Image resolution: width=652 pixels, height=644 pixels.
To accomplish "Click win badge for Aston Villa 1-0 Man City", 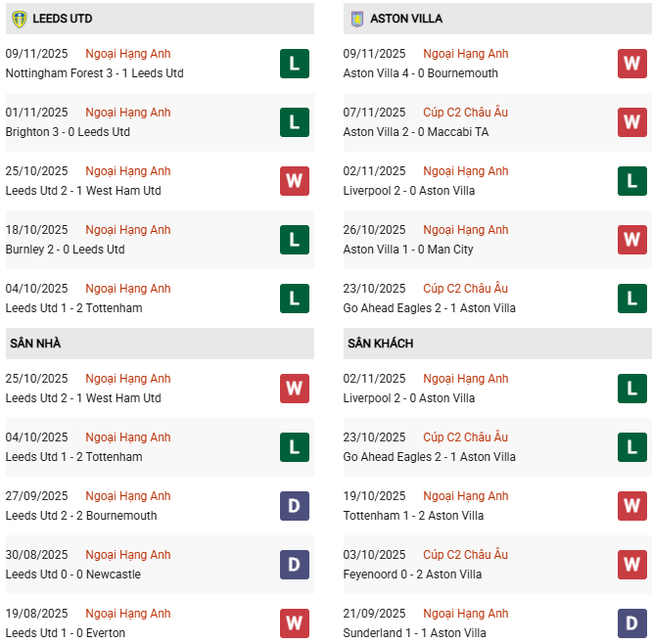I will point(631,240).
